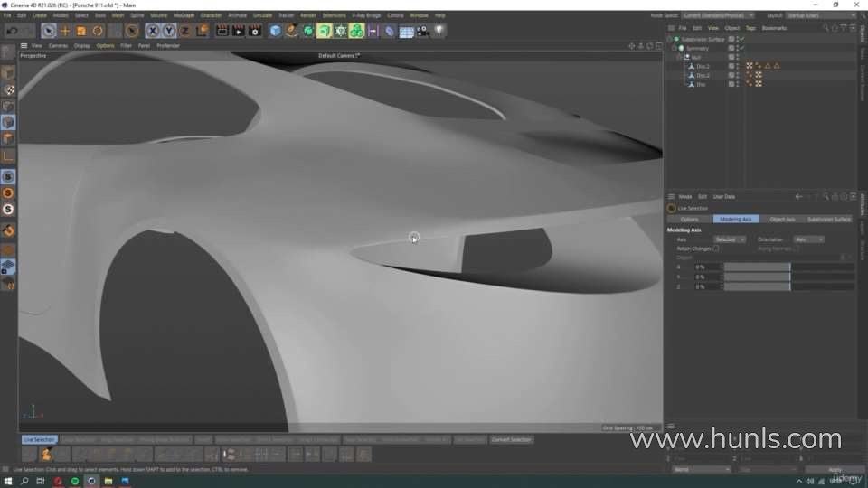Toggle the Z axis lock
Screen dimensions: 868x488
click(184, 31)
